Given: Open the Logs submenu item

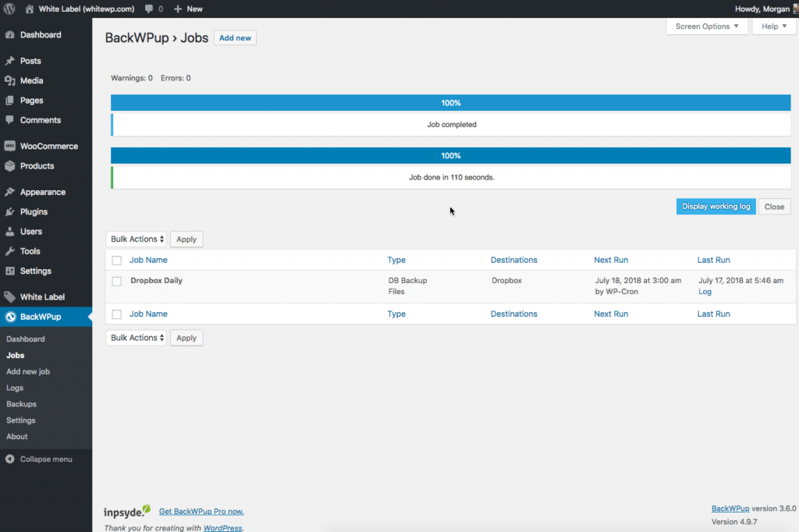Looking at the screenshot, I should coord(15,388).
